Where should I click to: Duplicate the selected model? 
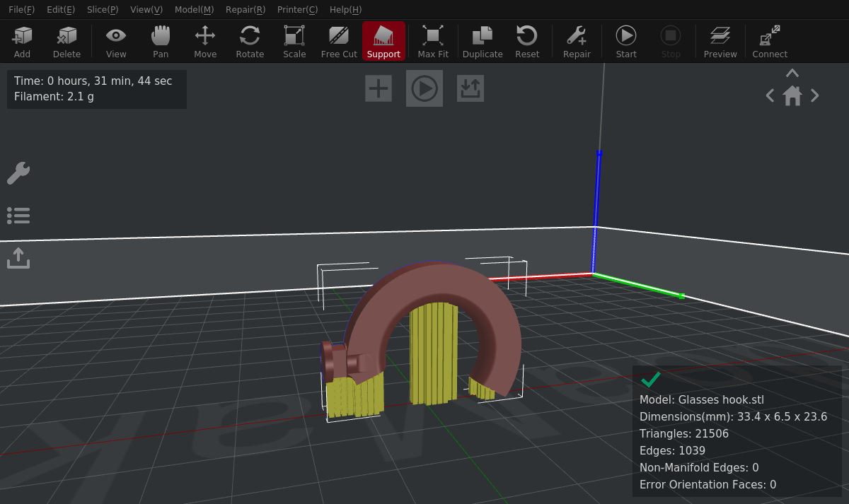click(483, 41)
